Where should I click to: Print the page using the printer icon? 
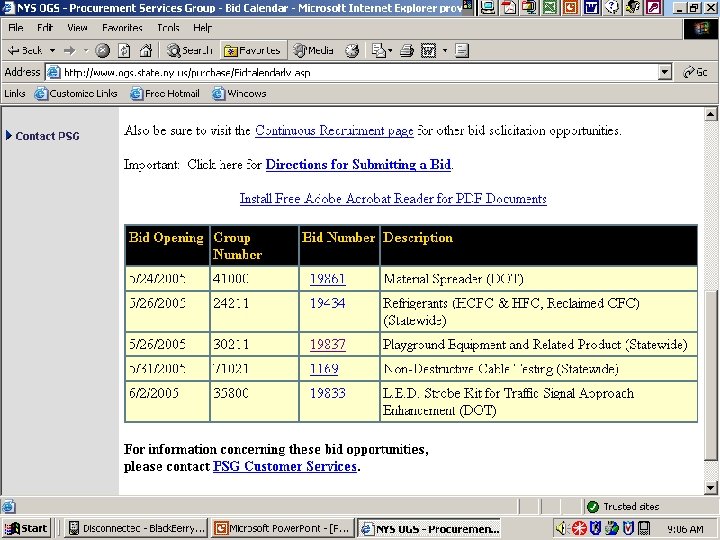point(407,51)
